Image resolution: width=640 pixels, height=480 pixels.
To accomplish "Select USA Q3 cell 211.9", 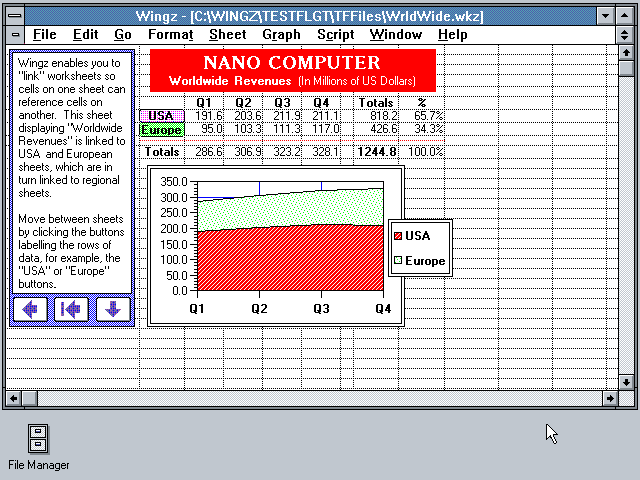I will (282, 116).
